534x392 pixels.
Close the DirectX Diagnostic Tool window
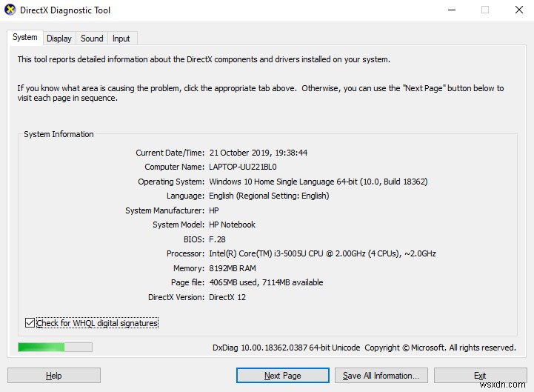(518, 10)
